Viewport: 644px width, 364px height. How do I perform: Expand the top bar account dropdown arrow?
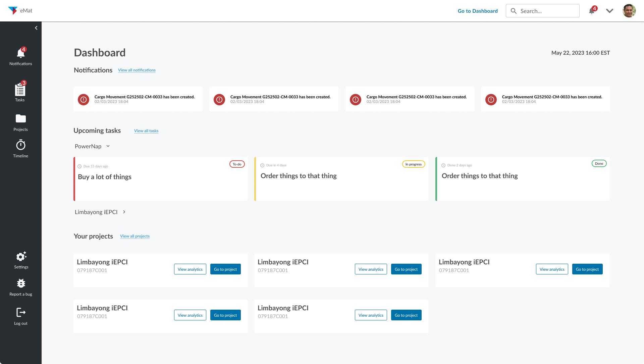point(610,11)
